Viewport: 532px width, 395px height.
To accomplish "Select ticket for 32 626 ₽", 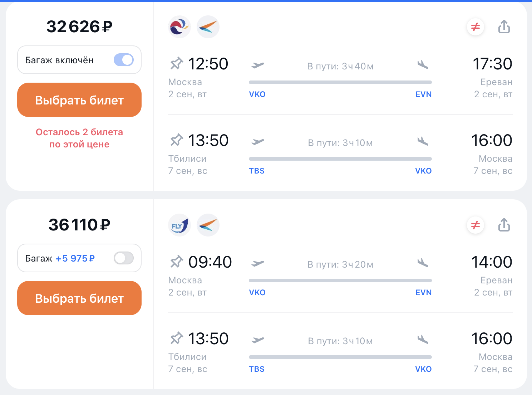I will pos(79,100).
